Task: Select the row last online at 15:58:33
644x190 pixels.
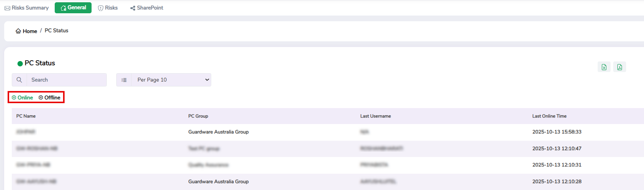Action: pyautogui.click(x=557, y=132)
